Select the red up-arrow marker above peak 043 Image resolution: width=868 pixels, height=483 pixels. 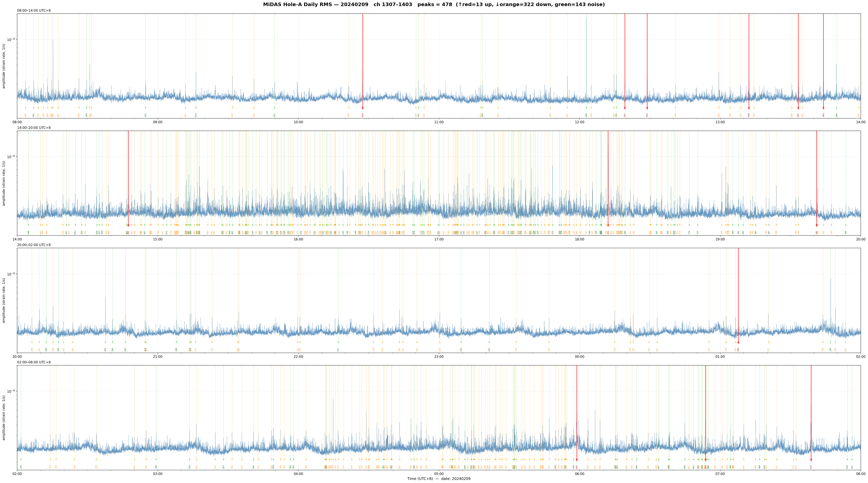click(823, 108)
